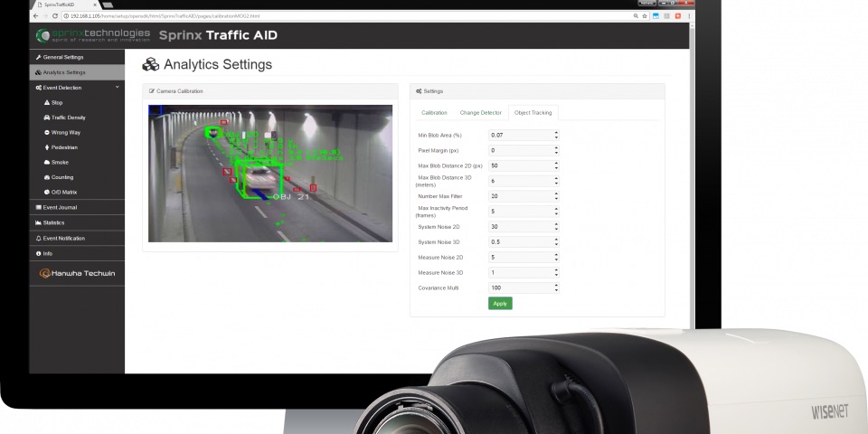Open General Settings in the sidebar

77,57
